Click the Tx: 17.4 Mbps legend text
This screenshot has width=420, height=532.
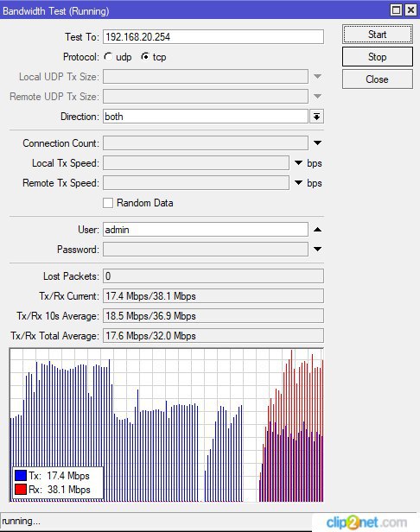click(x=59, y=476)
